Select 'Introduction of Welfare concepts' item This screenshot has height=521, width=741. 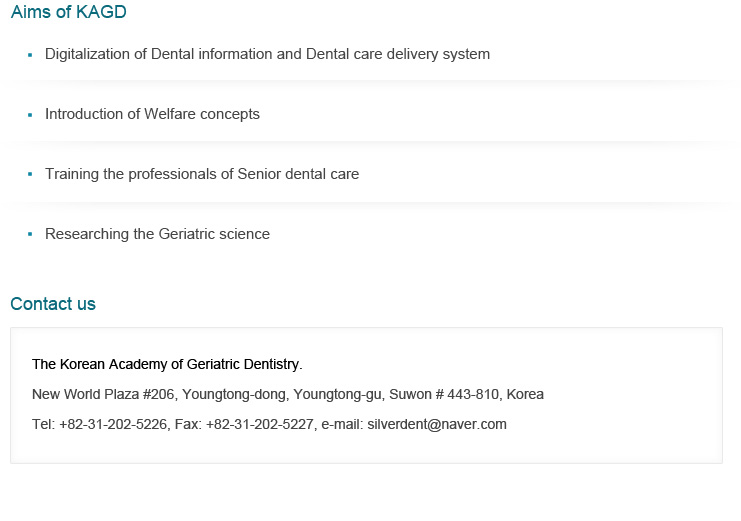click(x=152, y=114)
